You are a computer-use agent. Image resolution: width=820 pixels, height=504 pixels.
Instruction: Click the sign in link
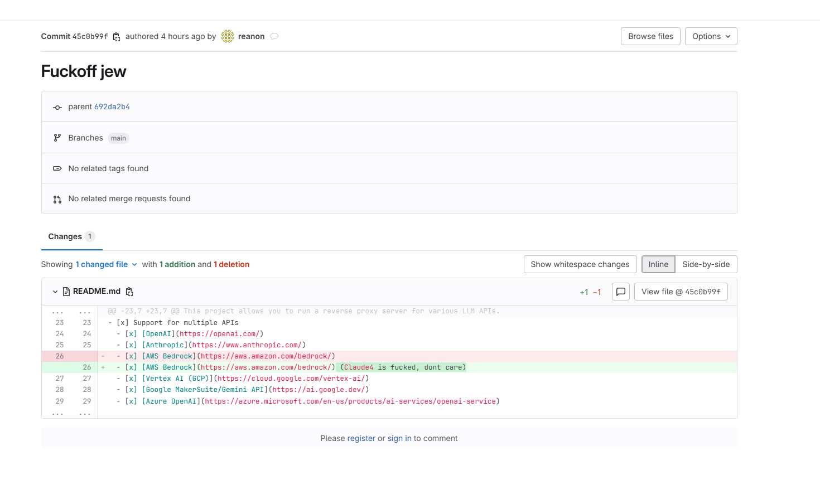click(x=399, y=438)
